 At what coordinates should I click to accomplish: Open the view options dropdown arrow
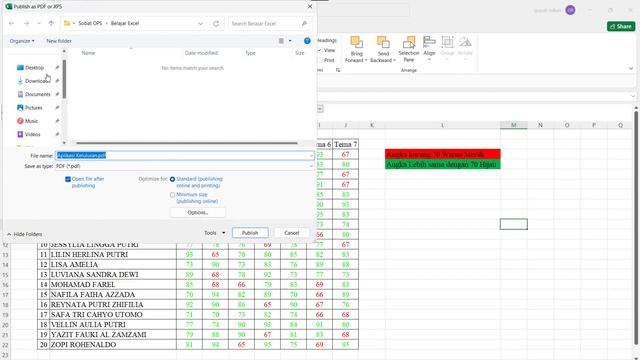[x=290, y=41]
